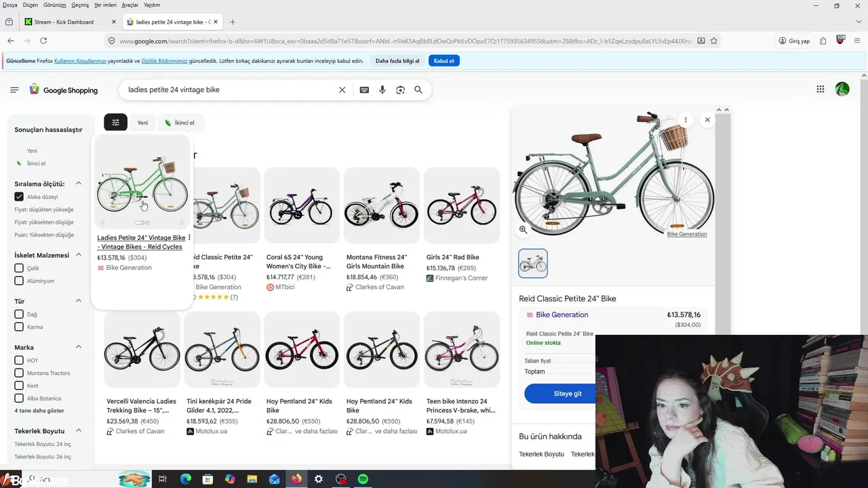Zoom the product image with the magnifier
The width and height of the screenshot is (868, 488).
pyautogui.click(x=524, y=230)
